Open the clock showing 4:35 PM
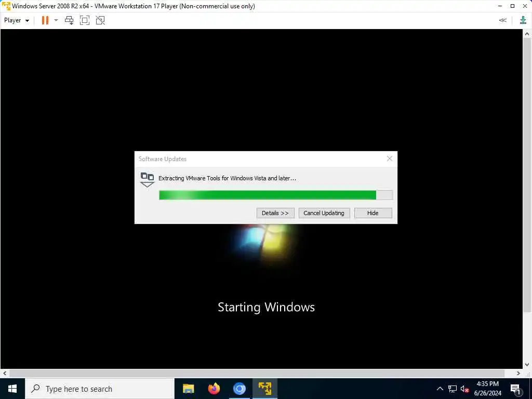Viewport: 532px width, 399px height. coord(487,389)
